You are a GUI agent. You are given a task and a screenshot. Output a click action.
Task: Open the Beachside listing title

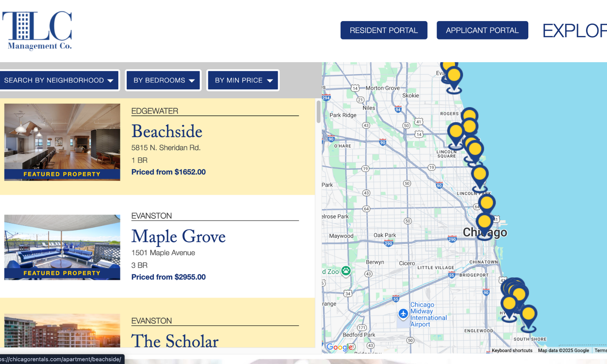pos(167,132)
